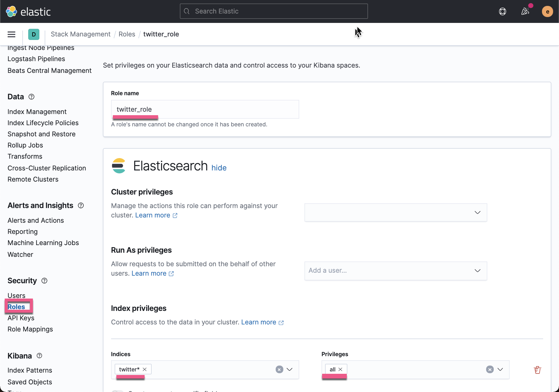This screenshot has height=392, width=559.
Task: Click the Elasticsearch logo inside the privileges card
Action: coord(119,165)
